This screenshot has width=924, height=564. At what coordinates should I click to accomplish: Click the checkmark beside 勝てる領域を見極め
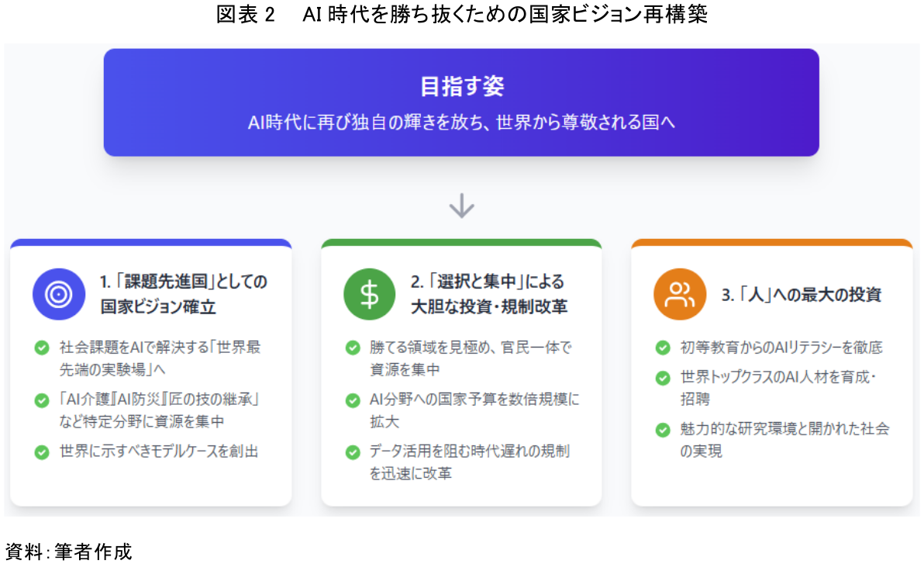[353, 348]
